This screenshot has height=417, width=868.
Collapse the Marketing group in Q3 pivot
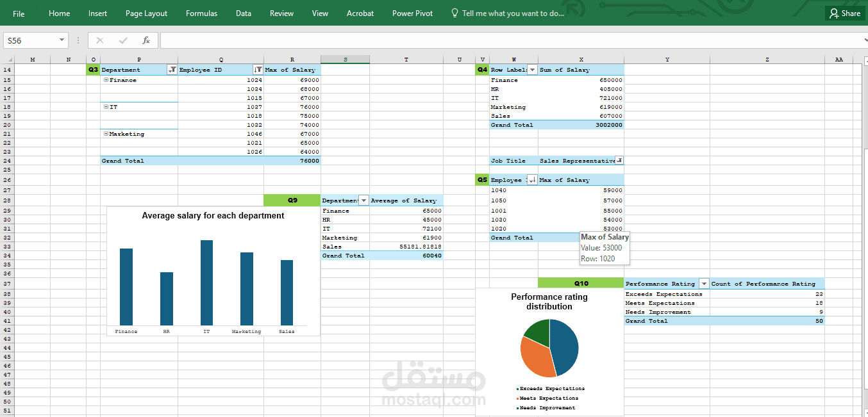[x=106, y=134]
